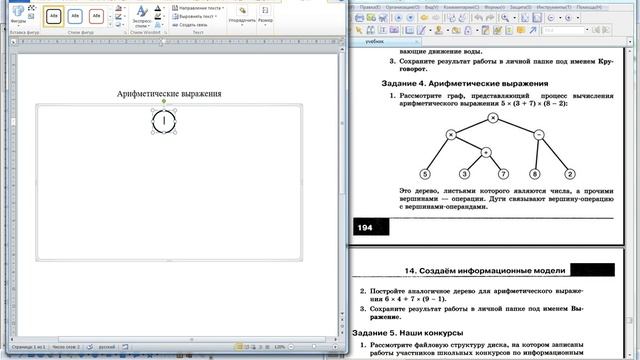The image size is (640, 360).
Task: Click the redo arrow in PDF viewer
Action: [489, 18]
